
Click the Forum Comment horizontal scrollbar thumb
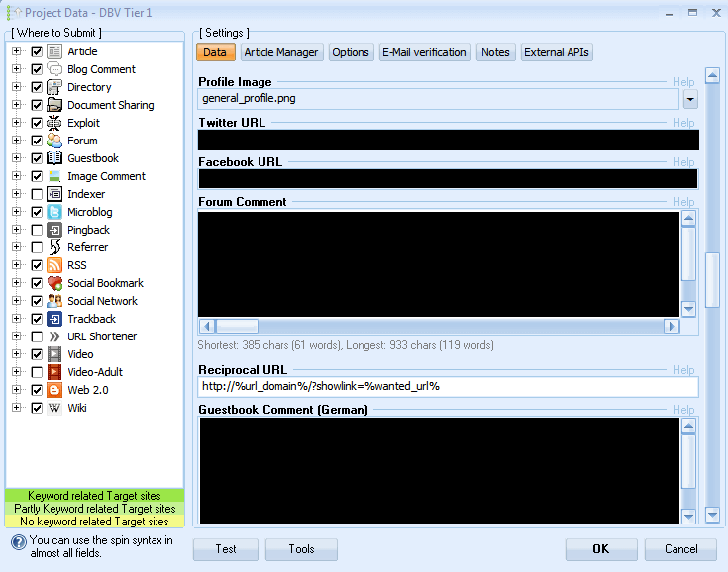(x=237, y=326)
